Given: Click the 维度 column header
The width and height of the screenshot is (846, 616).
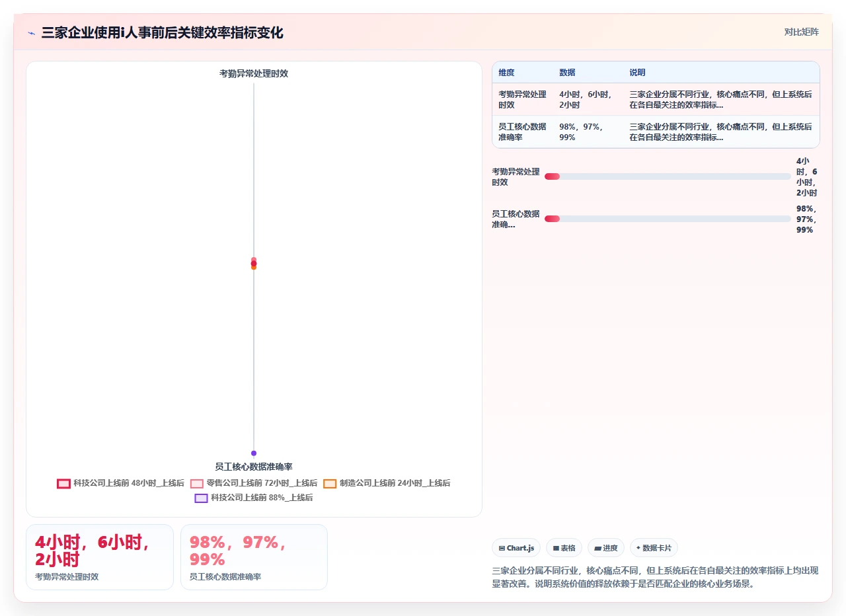Looking at the screenshot, I should [x=506, y=73].
